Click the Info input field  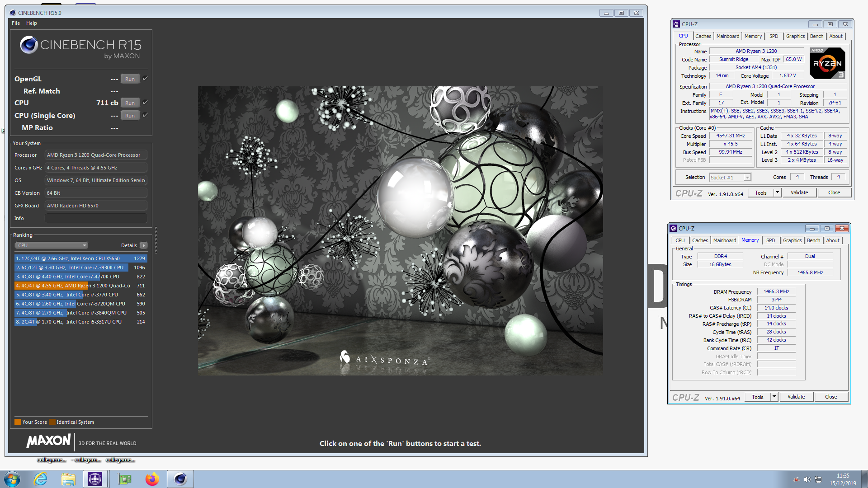pyautogui.click(x=96, y=218)
